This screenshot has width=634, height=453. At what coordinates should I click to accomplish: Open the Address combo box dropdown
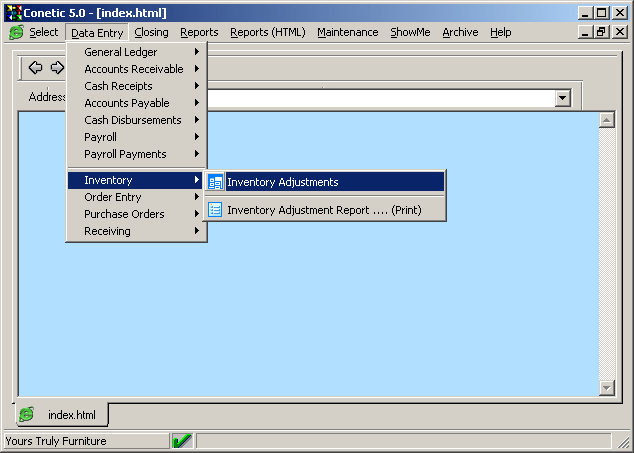coord(562,98)
